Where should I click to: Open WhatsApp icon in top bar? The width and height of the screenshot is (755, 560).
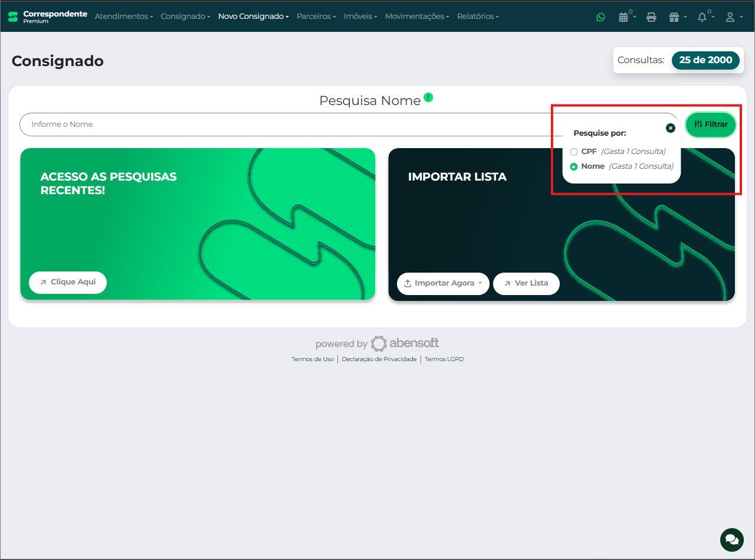tap(600, 17)
